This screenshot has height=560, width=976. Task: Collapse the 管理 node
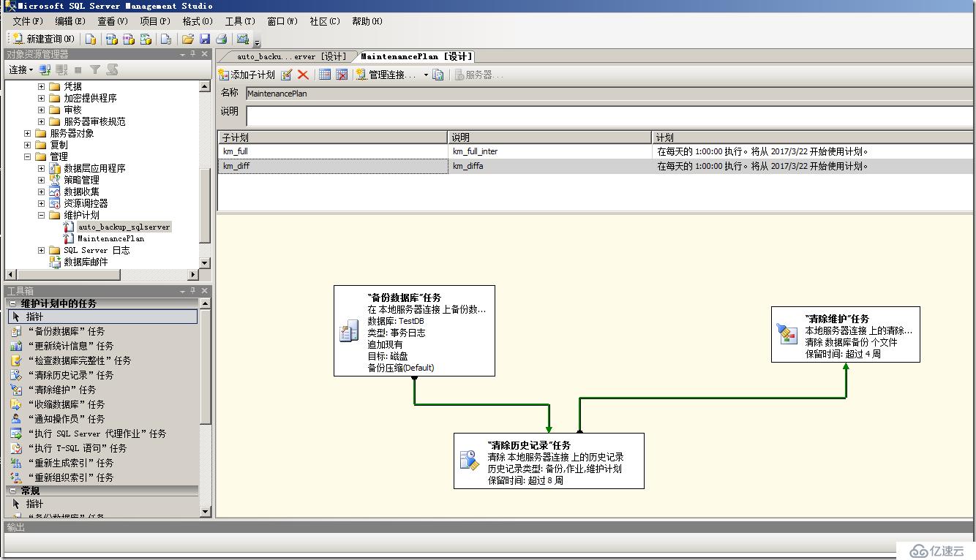coord(28,156)
